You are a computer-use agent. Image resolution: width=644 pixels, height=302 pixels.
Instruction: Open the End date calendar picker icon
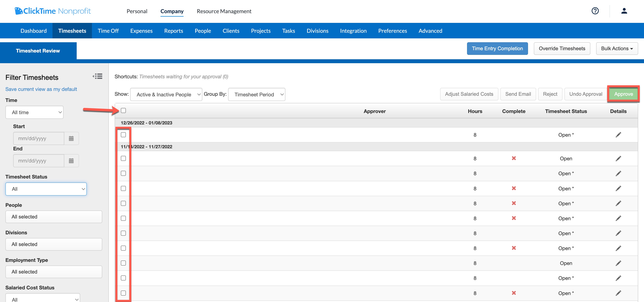tap(71, 161)
